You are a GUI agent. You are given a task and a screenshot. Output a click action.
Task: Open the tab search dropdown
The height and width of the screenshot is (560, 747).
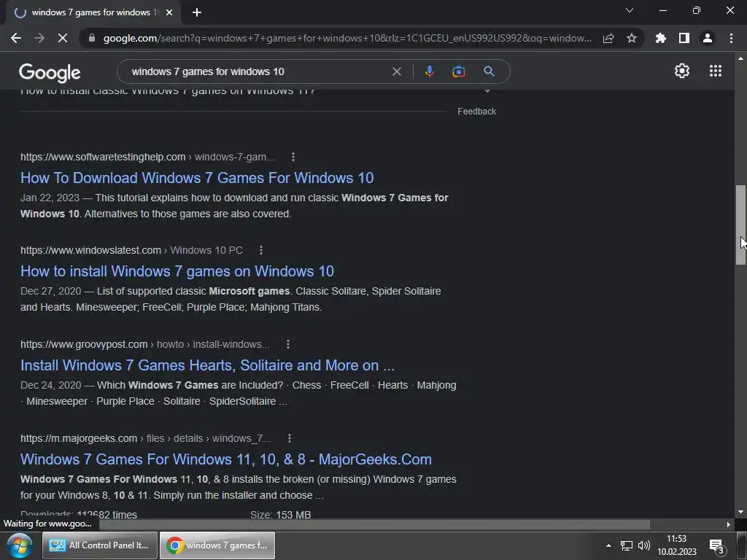pyautogui.click(x=630, y=10)
